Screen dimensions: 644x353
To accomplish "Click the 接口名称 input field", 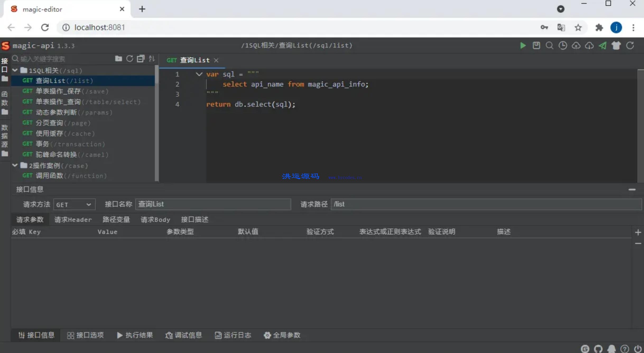I will 213,204.
